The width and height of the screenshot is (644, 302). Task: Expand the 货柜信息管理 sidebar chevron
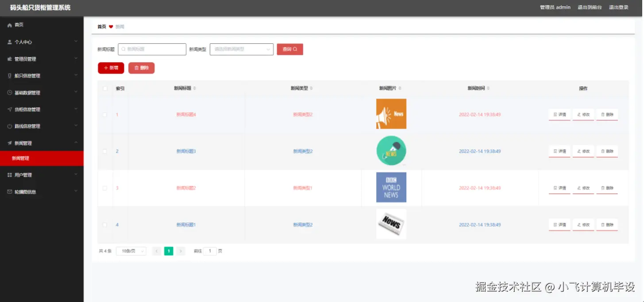(x=76, y=109)
